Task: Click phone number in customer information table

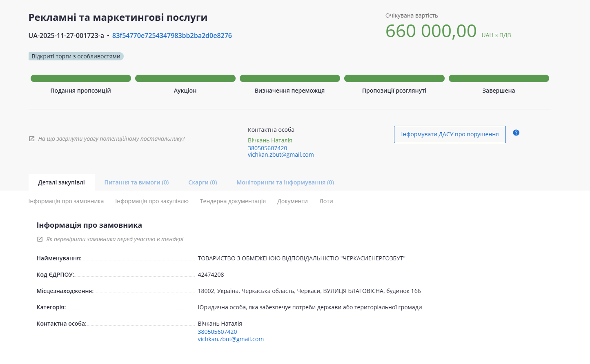Action: tap(217, 332)
